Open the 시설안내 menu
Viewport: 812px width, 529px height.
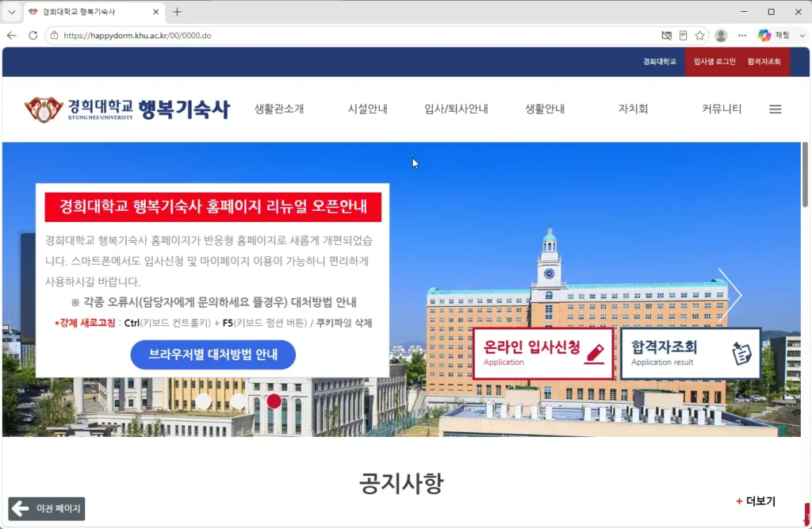368,109
